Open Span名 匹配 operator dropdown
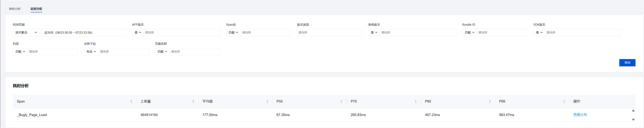The height and width of the screenshot is (128, 644). pos(233,33)
